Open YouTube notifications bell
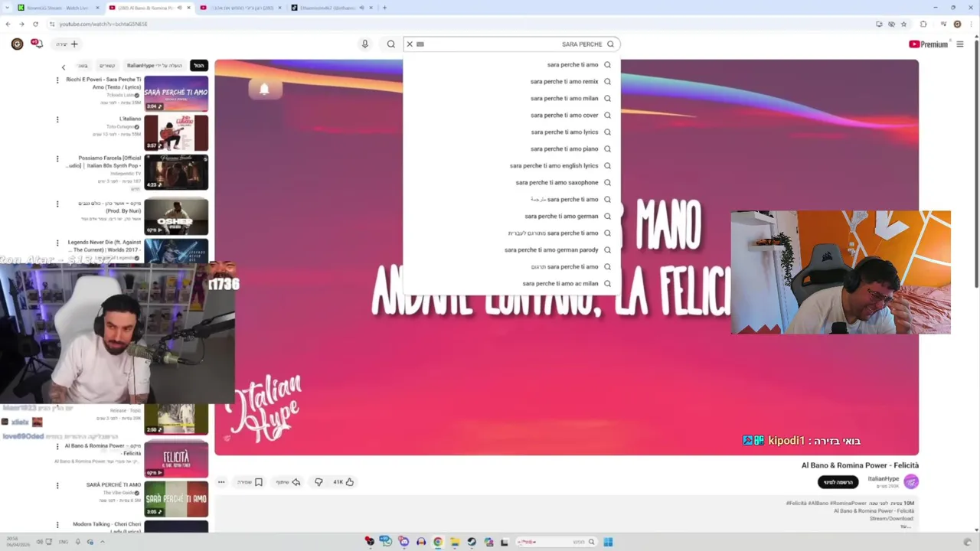 click(37, 44)
